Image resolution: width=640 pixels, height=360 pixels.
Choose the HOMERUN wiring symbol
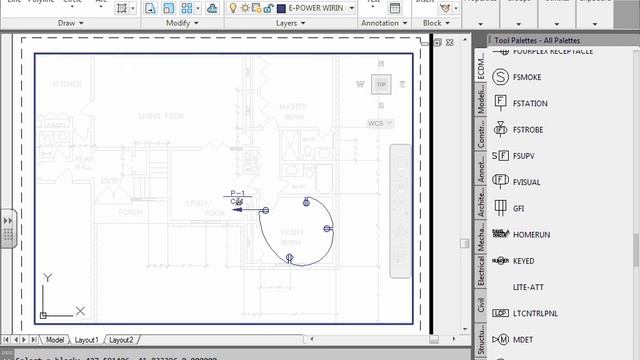pyautogui.click(x=521, y=235)
